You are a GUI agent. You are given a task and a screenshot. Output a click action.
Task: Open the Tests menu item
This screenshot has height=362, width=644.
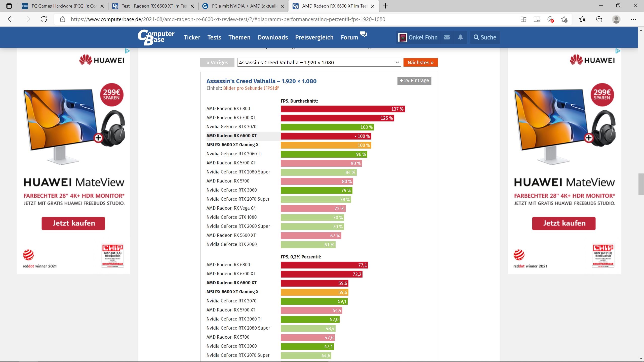pos(214,37)
